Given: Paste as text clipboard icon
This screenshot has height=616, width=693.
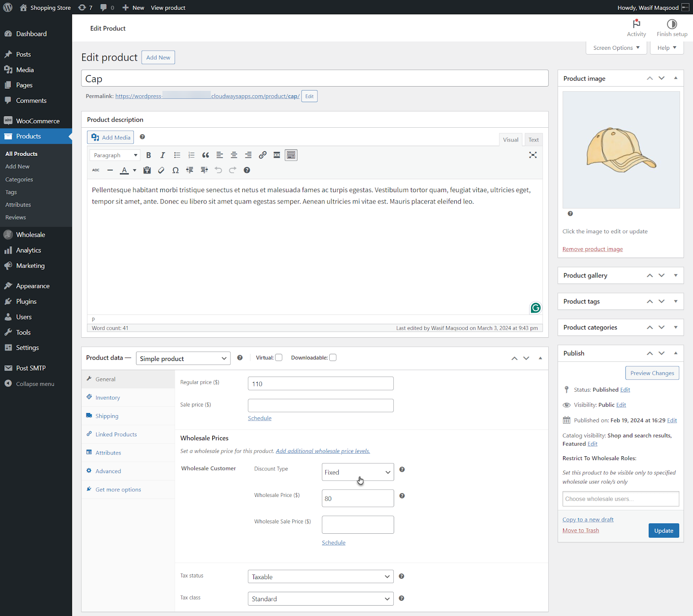Looking at the screenshot, I should point(147,170).
